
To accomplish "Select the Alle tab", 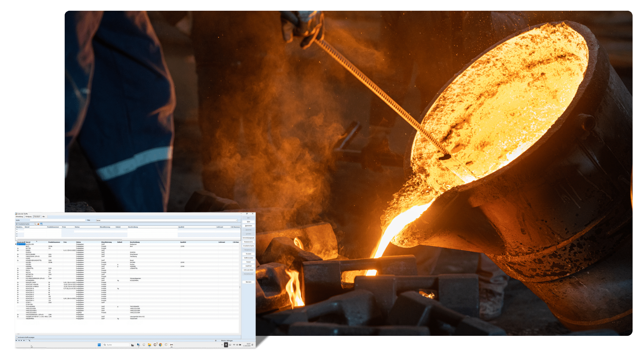I will [44, 217].
